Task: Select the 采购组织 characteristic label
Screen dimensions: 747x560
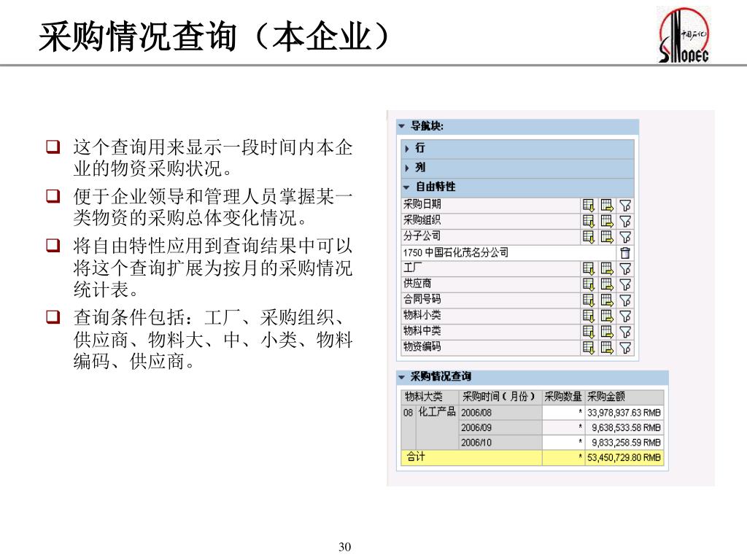Action: 422,220
